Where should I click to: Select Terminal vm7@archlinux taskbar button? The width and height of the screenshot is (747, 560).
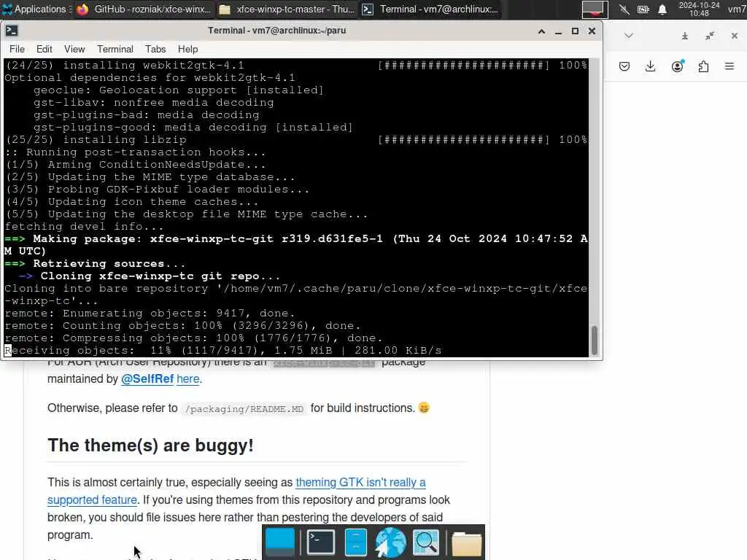pos(430,9)
